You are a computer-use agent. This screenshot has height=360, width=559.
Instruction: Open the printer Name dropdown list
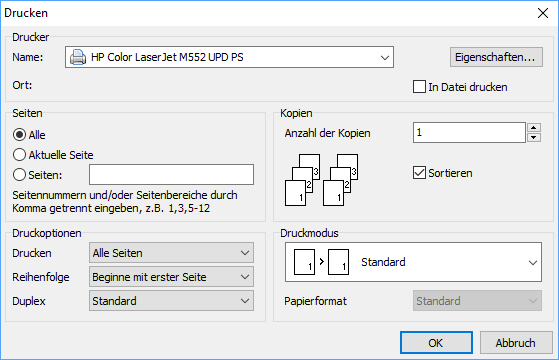(229, 57)
